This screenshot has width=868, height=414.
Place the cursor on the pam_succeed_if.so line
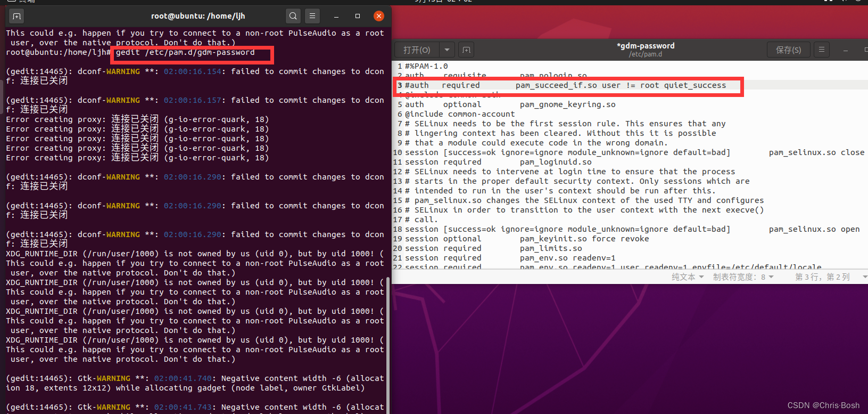coord(565,85)
